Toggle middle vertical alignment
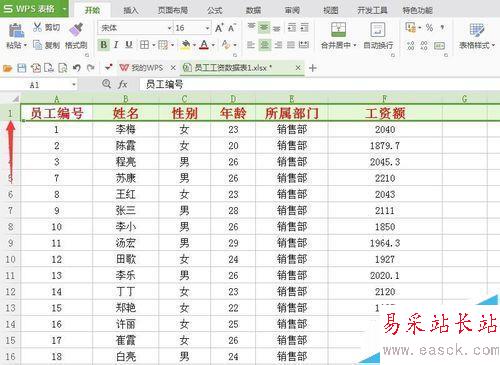 tap(264, 28)
